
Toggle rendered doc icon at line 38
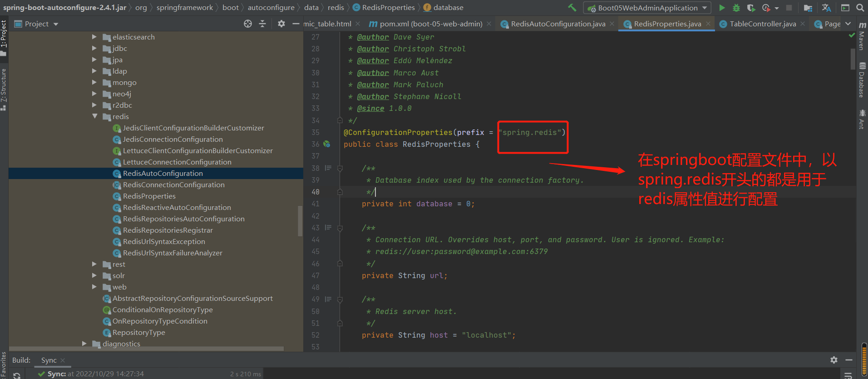(328, 168)
